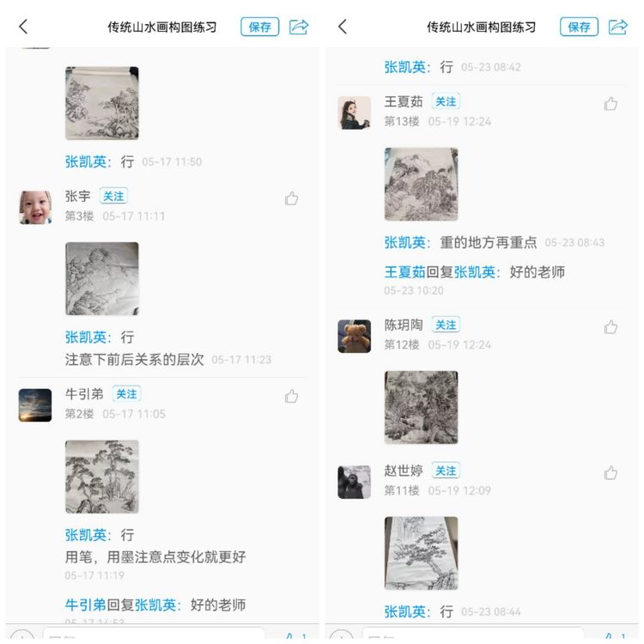Toggle 关注 follow for 牛引弟
Image resolution: width=644 pixels, height=644 pixels.
pos(126,394)
